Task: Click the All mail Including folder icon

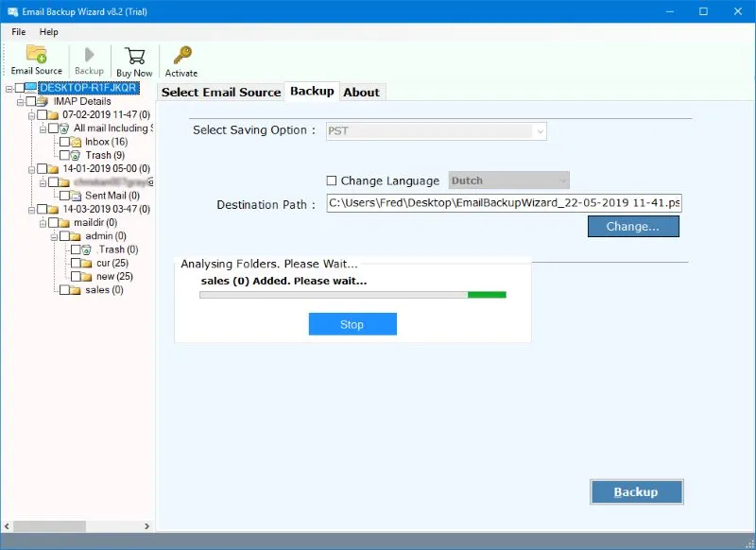Action: click(x=64, y=129)
